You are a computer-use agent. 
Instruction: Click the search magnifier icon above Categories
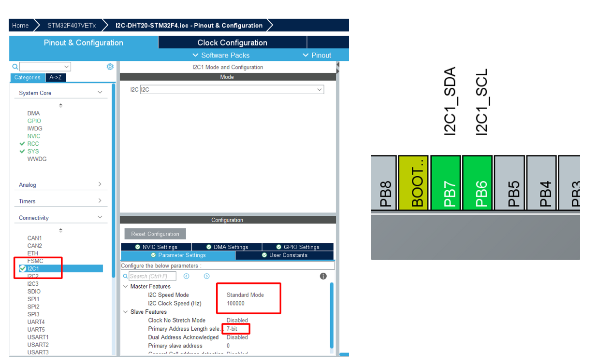tap(15, 67)
